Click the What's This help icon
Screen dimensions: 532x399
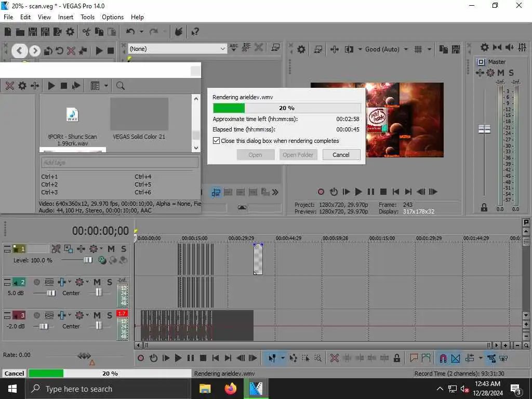click(195, 32)
